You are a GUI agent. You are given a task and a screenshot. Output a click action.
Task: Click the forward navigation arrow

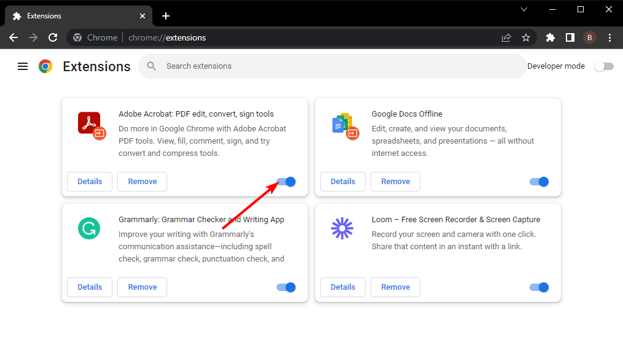tap(33, 37)
